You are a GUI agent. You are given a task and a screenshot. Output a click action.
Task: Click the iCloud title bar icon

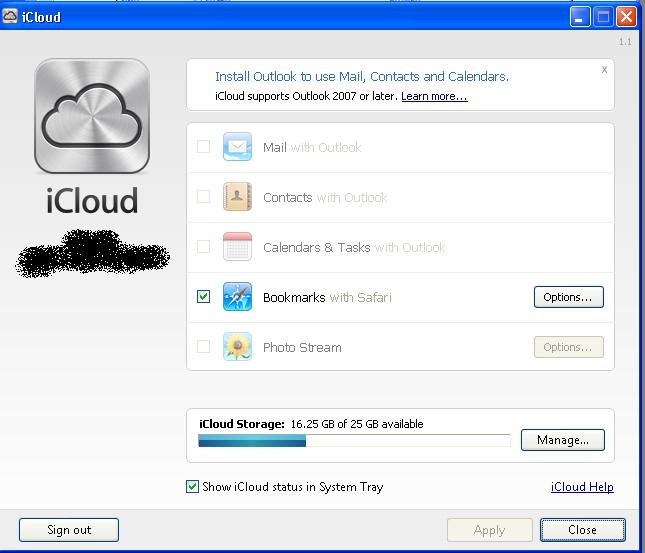(9, 16)
